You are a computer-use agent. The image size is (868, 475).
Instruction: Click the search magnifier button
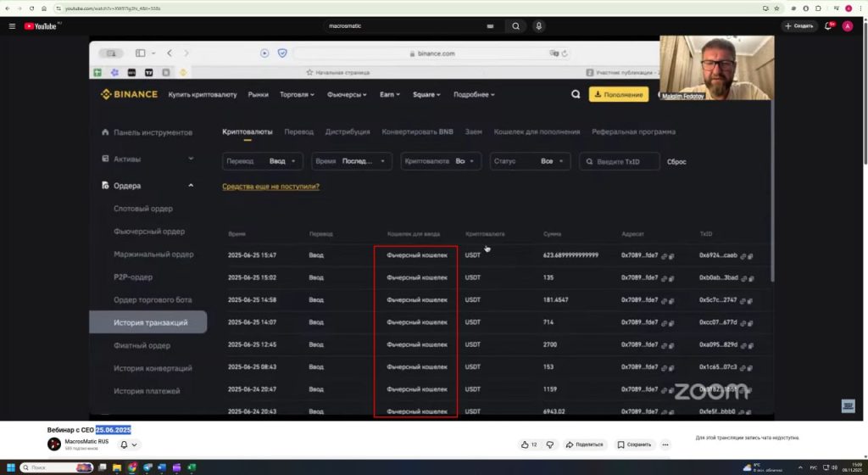pos(515,26)
